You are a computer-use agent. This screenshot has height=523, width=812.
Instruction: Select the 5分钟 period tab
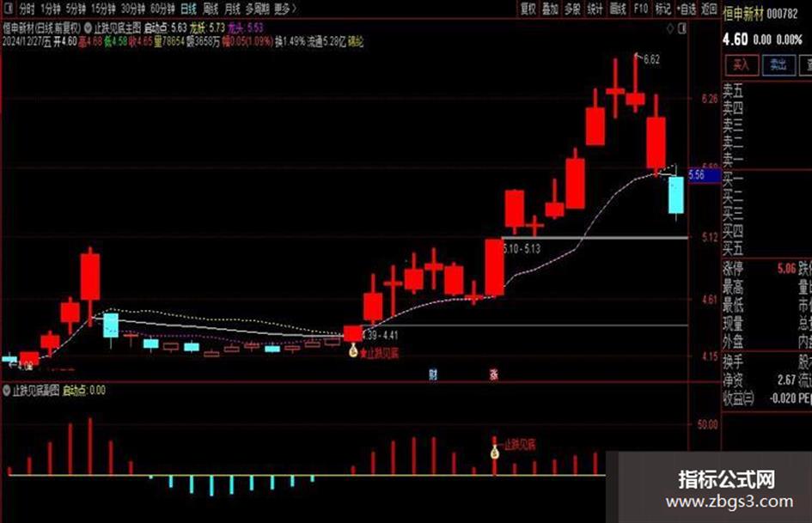point(76,9)
